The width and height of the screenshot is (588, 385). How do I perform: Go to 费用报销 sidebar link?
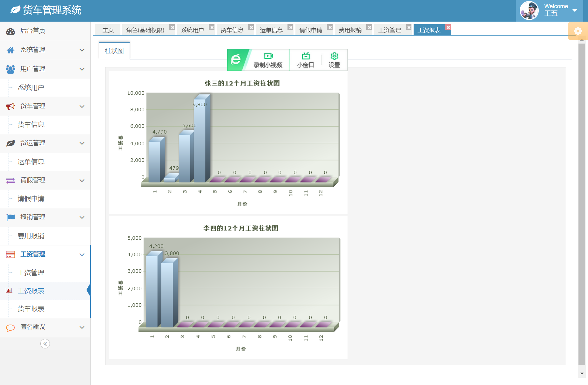[31, 236]
